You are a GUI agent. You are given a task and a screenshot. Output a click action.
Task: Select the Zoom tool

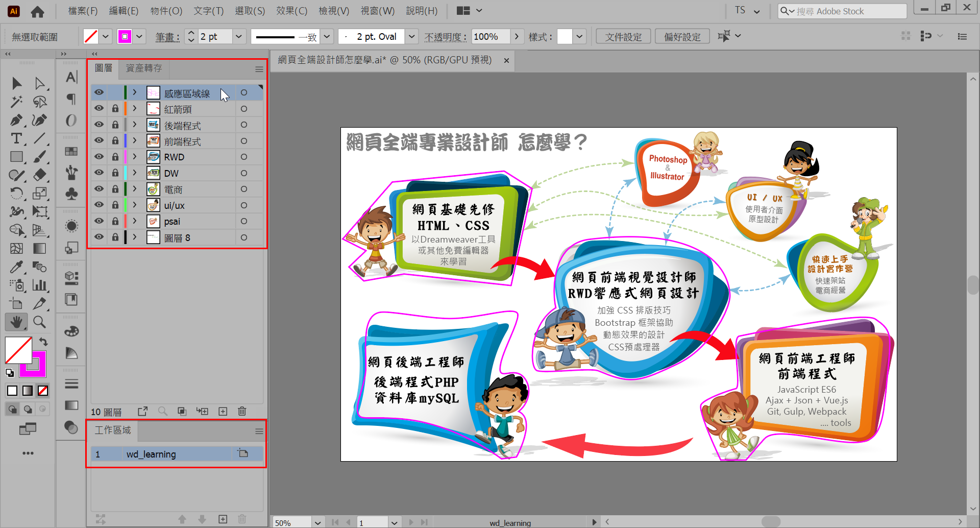(x=39, y=322)
